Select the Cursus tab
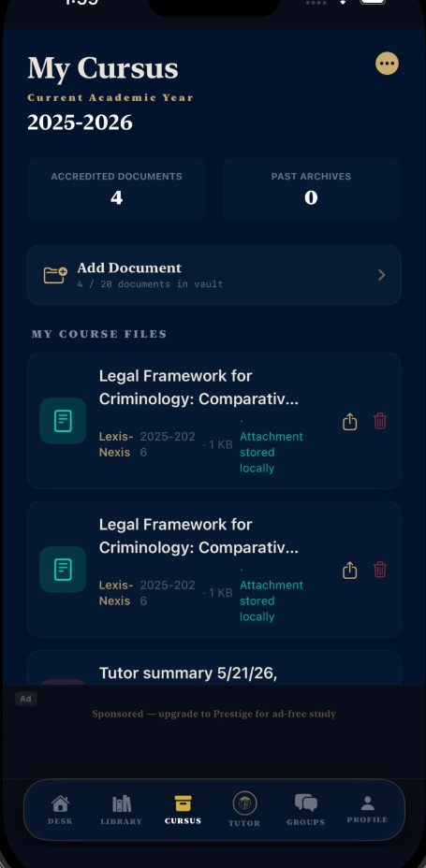Image resolution: width=426 pixels, height=868 pixels. (x=183, y=810)
